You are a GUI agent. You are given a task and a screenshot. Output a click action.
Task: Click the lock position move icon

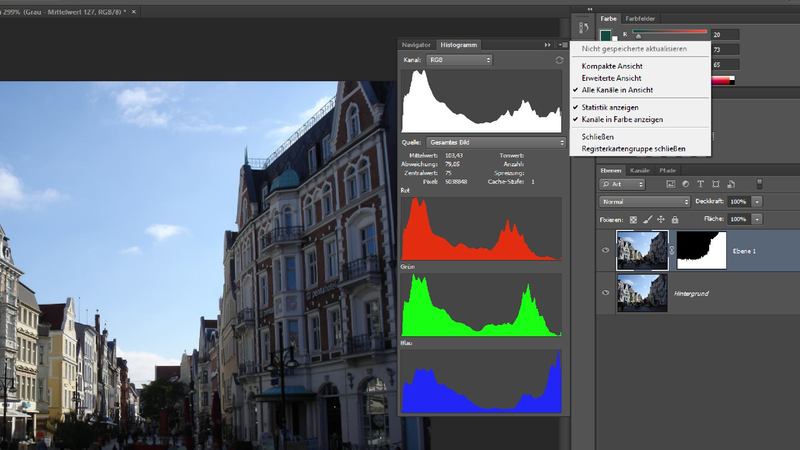click(660, 218)
